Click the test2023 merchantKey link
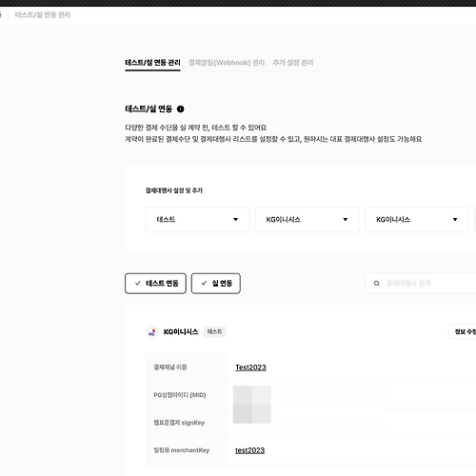Image resolution: width=476 pixels, height=476 pixels. click(x=249, y=450)
